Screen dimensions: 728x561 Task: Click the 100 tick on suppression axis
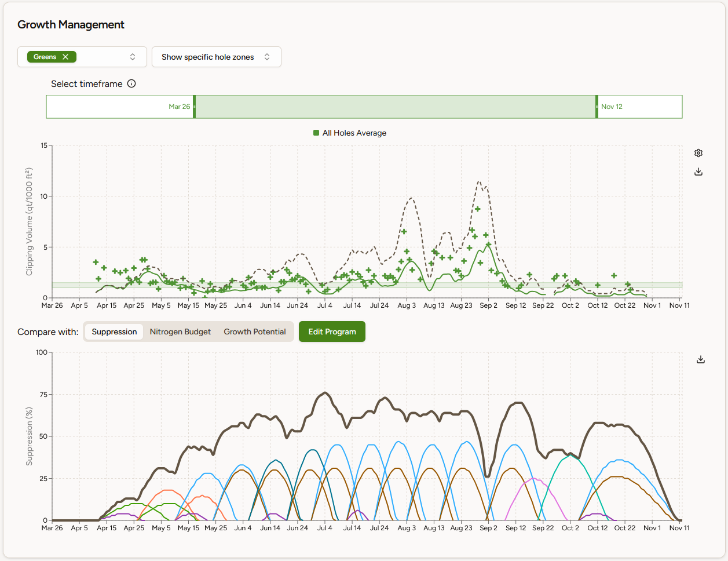[x=42, y=352]
